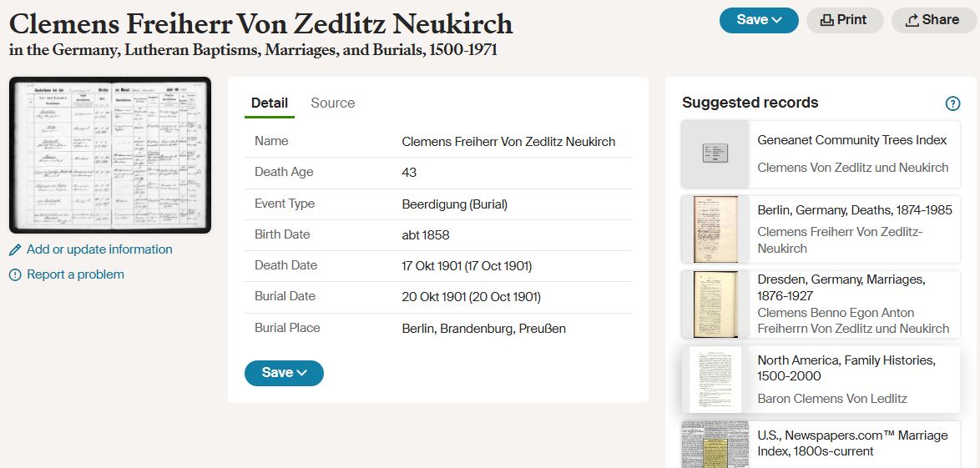Click the Dresden Marriages document thumbnail
The image size is (980, 468).
click(715, 304)
